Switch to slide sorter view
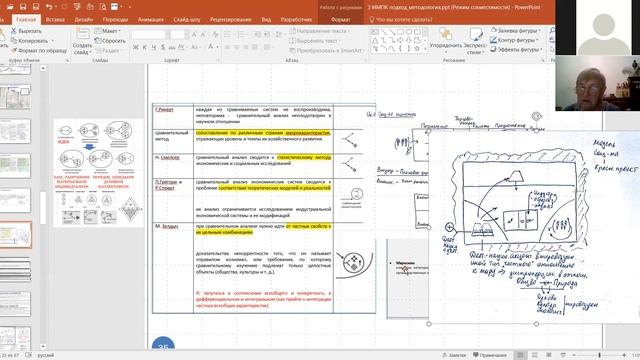The width and height of the screenshot is (640, 360). click(x=534, y=355)
